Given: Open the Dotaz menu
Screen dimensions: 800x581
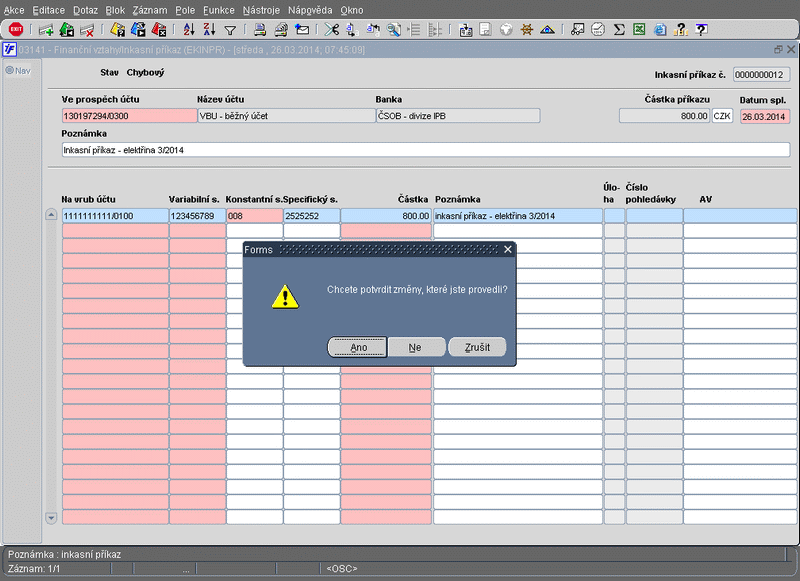Looking at the screenshot, I should 85,10.
